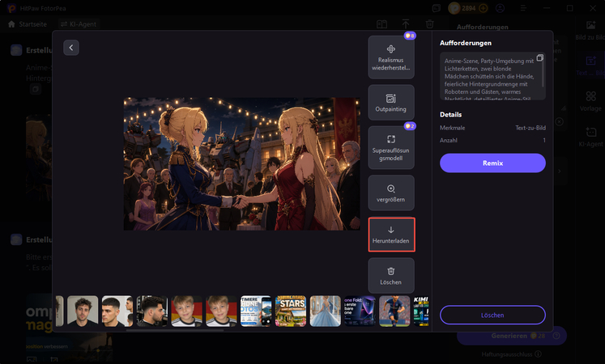Click the Merkmale Text-zu-Bild value

pyautogui.click(x=530, y=128)
